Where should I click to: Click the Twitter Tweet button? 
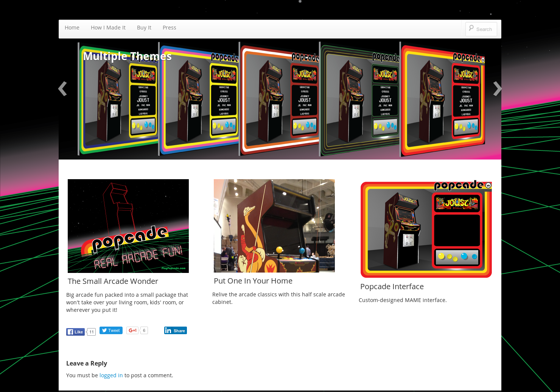coord(111,330)
